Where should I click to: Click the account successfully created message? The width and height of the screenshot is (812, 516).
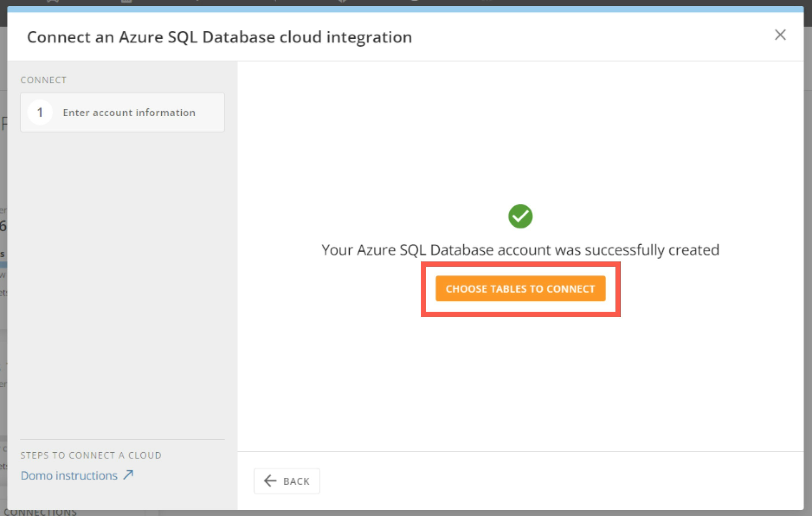(520, 250)
